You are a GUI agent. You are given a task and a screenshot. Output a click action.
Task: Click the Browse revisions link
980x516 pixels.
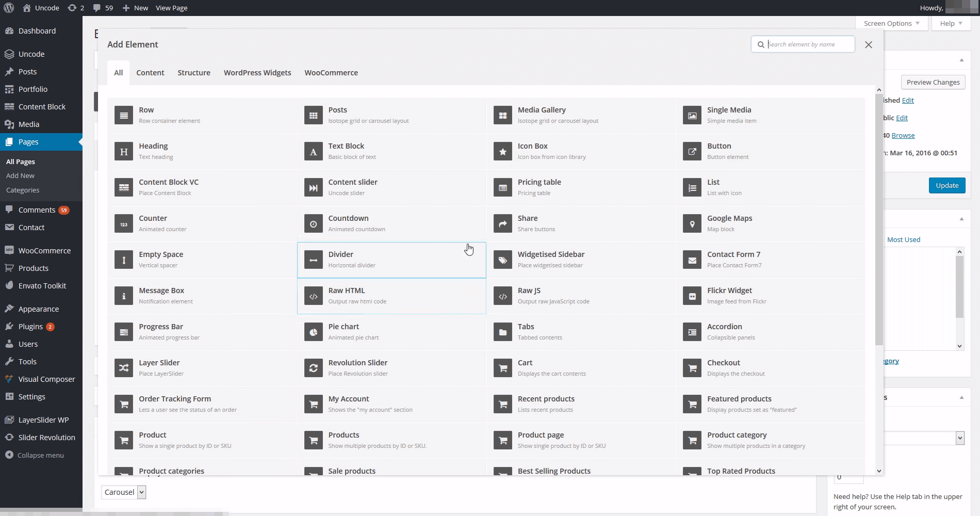(x=903, y=135)
